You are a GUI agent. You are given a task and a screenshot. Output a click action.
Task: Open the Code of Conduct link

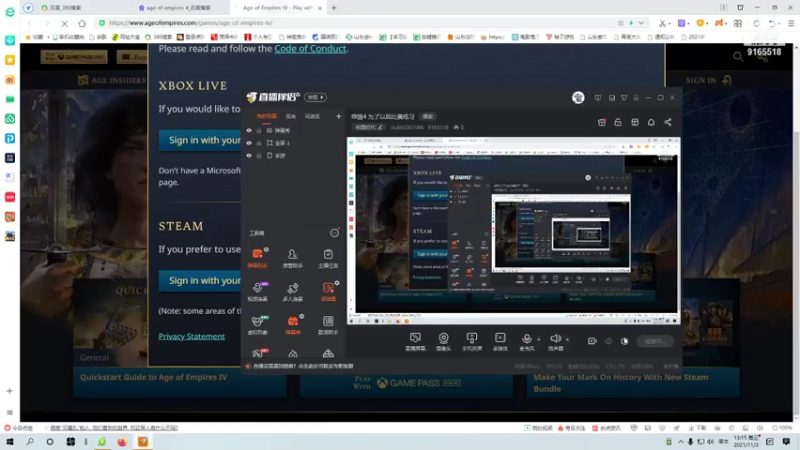click(310, 48)
